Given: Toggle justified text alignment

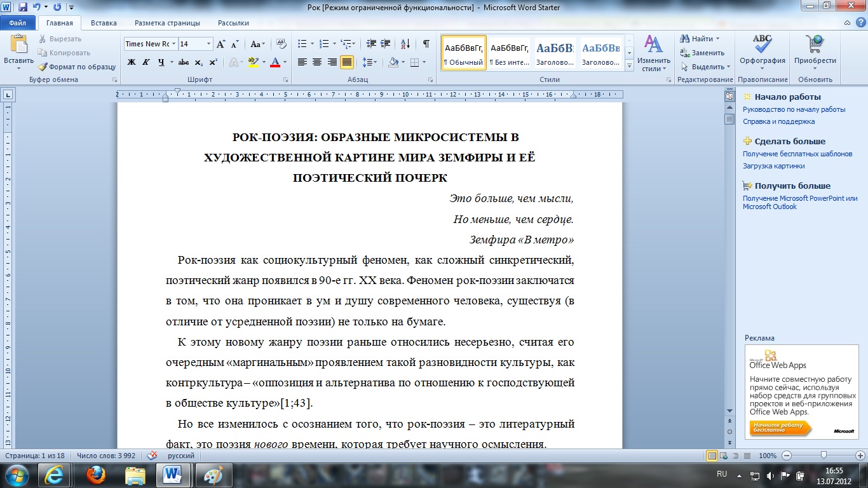Looking at the screenshot, I should [x=347, y=62].
